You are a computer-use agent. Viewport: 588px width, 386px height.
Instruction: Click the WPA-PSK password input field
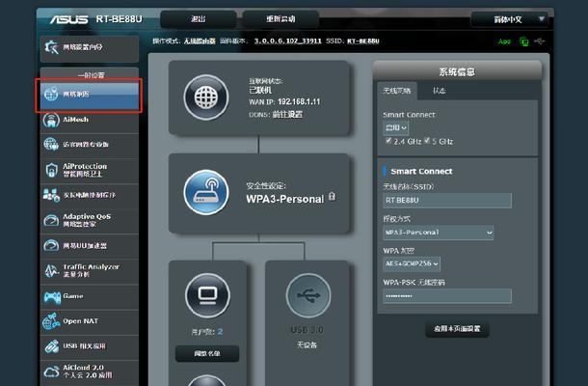(x=447, y=296)
